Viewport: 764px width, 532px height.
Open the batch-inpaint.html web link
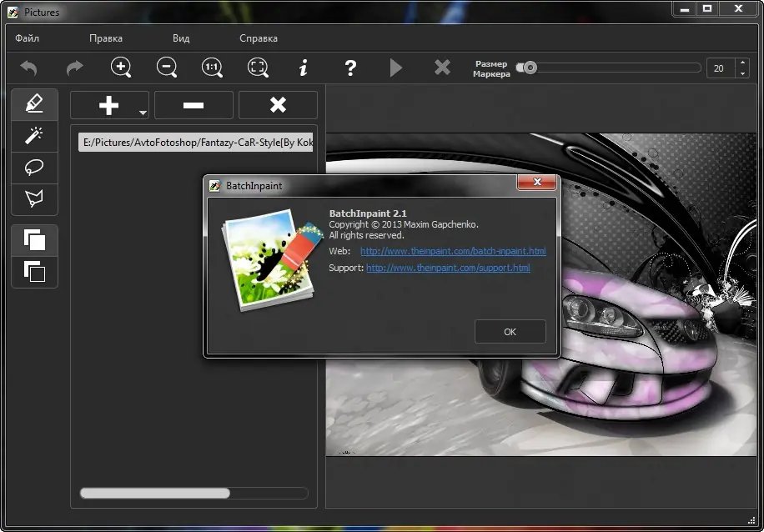point(454,251)
